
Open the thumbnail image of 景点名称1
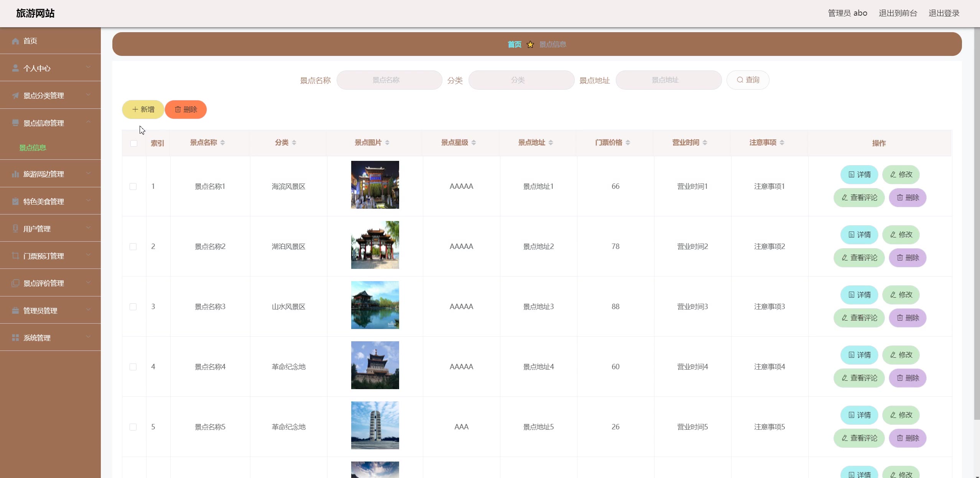point(375,185)
